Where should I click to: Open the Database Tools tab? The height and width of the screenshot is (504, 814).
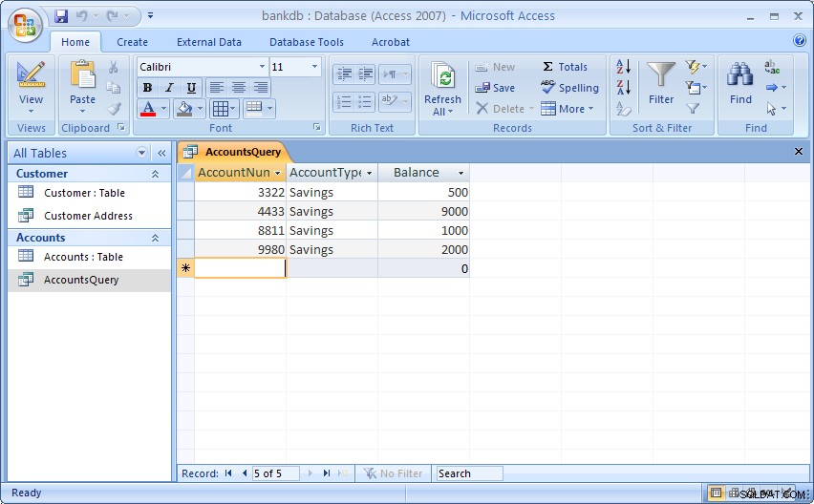[x=307, y=42]
